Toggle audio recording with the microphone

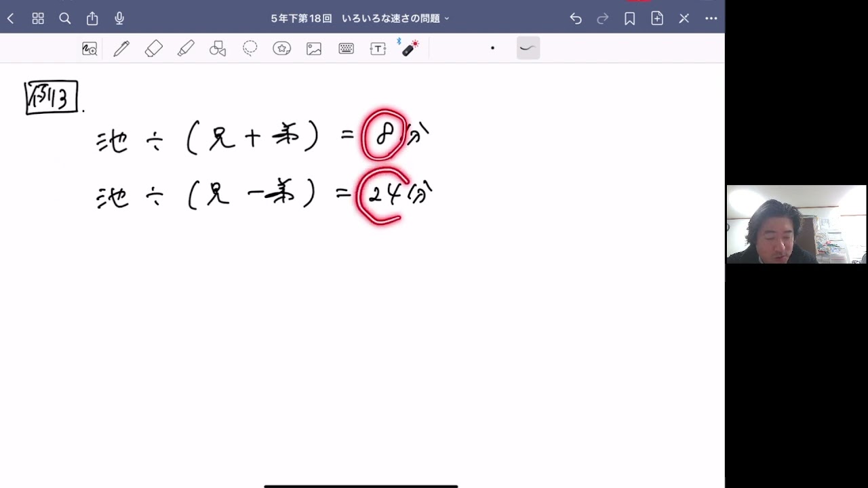tap(119, 18)
